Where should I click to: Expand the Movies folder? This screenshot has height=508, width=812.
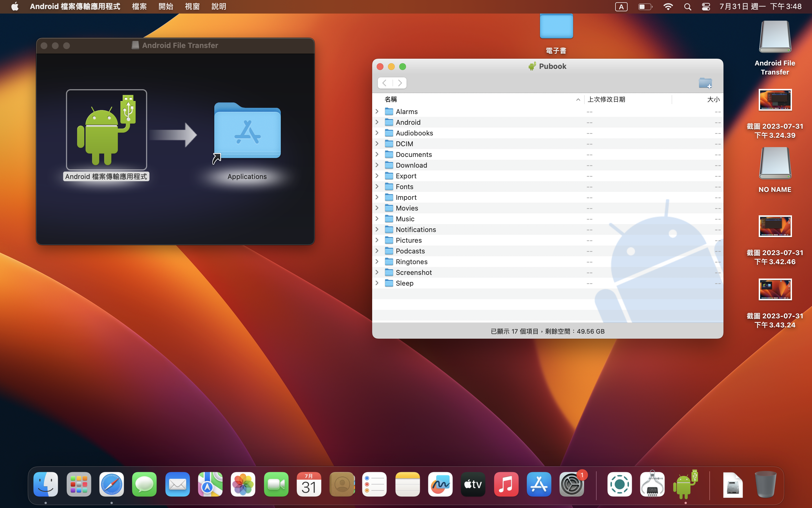click(377, 208)
